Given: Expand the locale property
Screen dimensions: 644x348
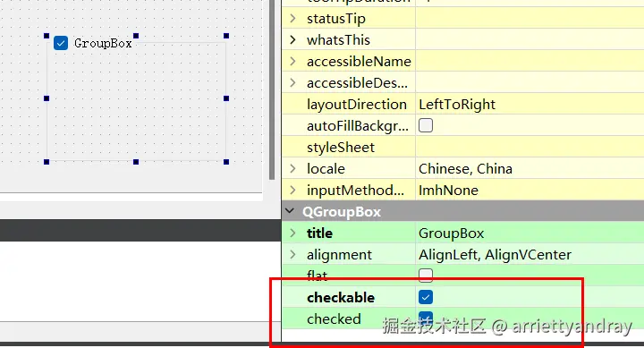Looking at the screenshot, I should (292, 169).
